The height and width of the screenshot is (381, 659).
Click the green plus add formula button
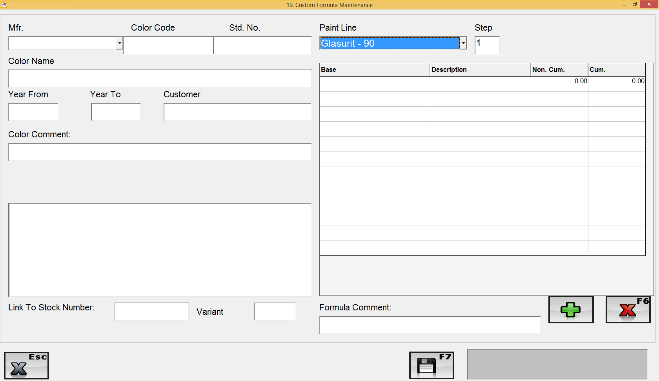[571, 310]
